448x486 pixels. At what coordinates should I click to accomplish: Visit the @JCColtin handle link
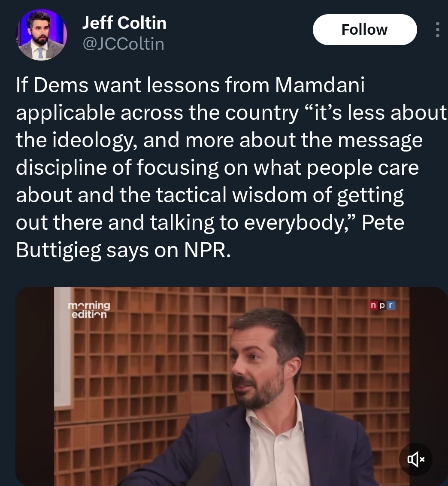[123, 44]
